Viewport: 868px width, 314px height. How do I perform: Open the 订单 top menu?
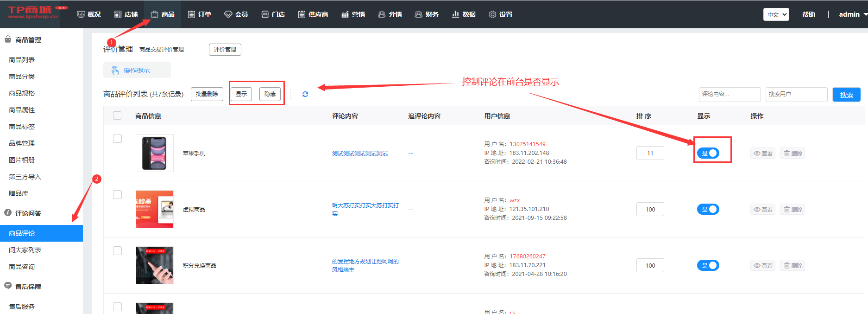pos(200,14)
